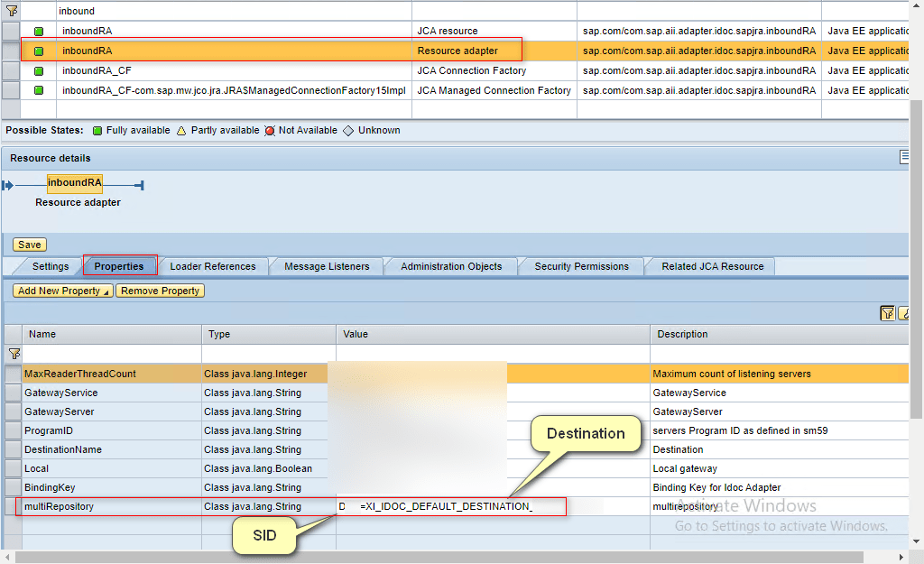Toggle the properties table filter icon

[888, 313]
